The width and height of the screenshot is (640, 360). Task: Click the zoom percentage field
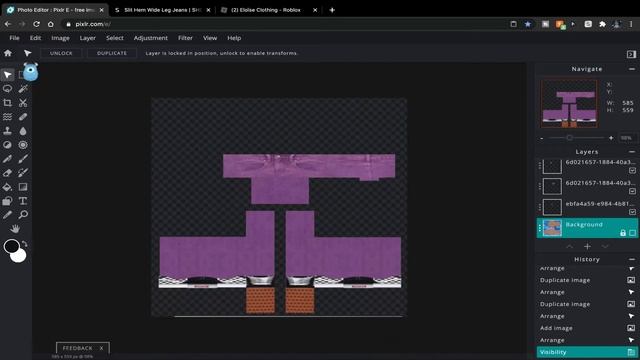(626, 138)
